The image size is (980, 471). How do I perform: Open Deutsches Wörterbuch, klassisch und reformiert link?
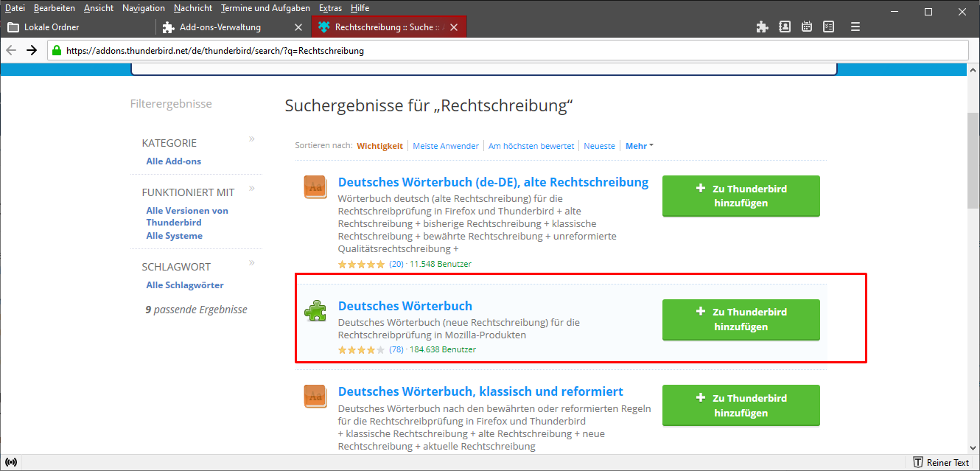pyautogui.click(x=480, y=391)
